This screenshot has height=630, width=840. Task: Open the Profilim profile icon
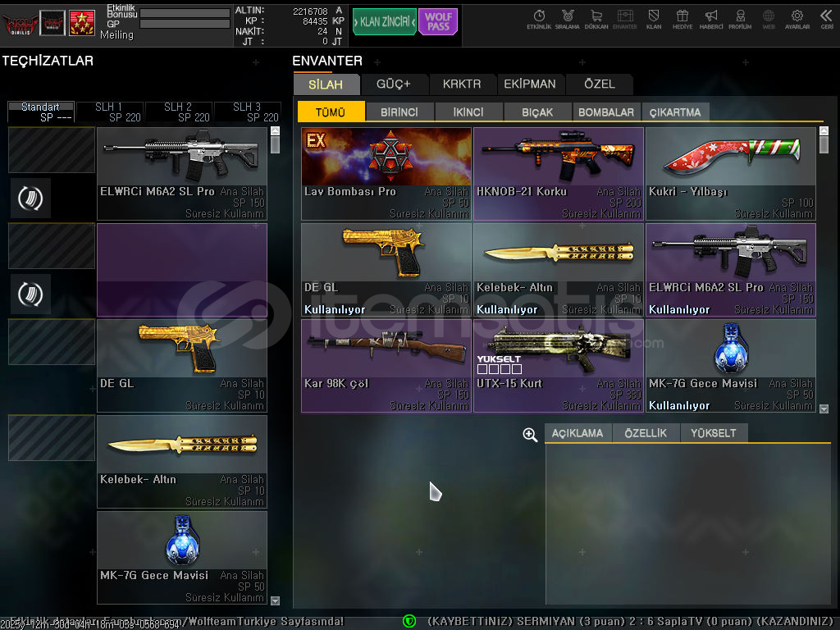click(x=740, y=20)
